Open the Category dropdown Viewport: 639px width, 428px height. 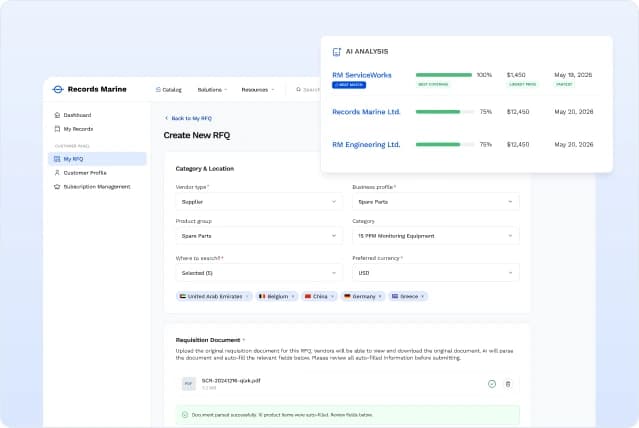(436, 236)
